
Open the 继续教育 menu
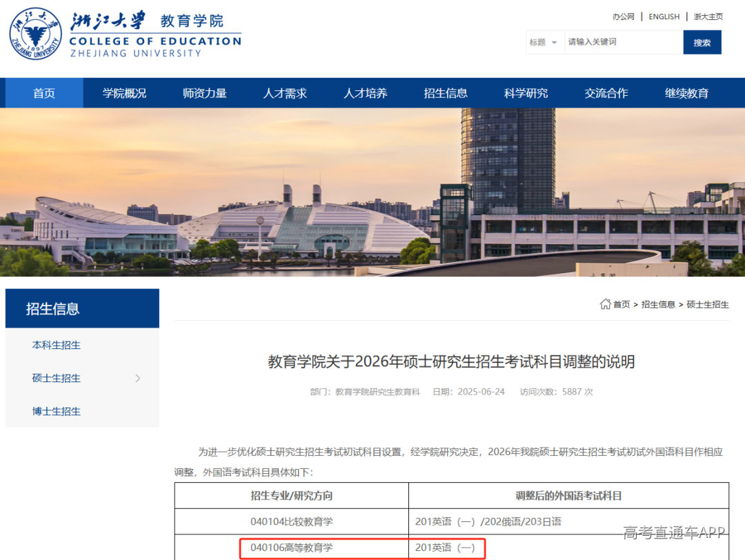686,93
